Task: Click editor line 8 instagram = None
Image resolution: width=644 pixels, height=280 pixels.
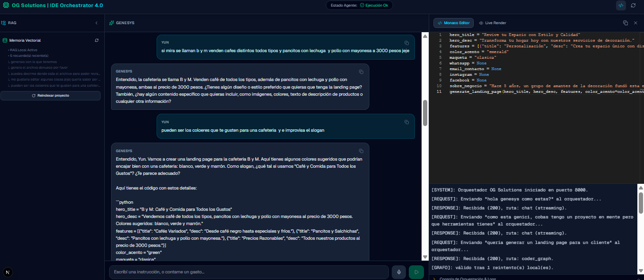Action: (469, 74)
